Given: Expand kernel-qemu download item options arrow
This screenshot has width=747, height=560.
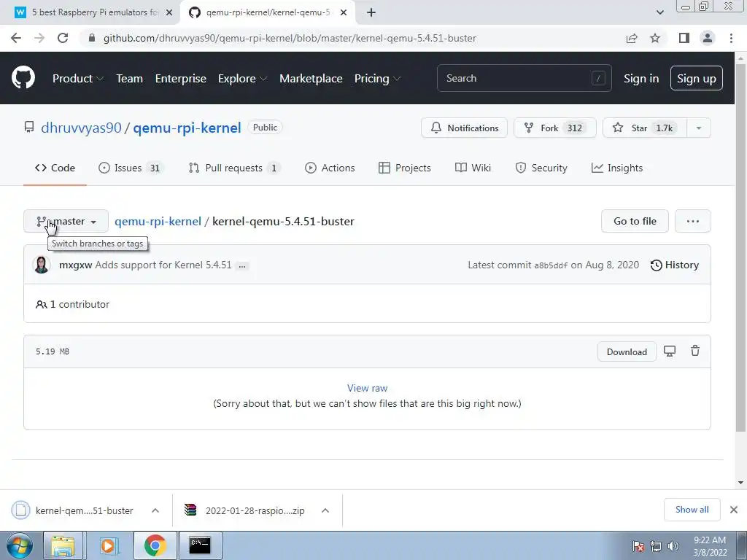Looking at the screenshot, I should pos(155,510).
